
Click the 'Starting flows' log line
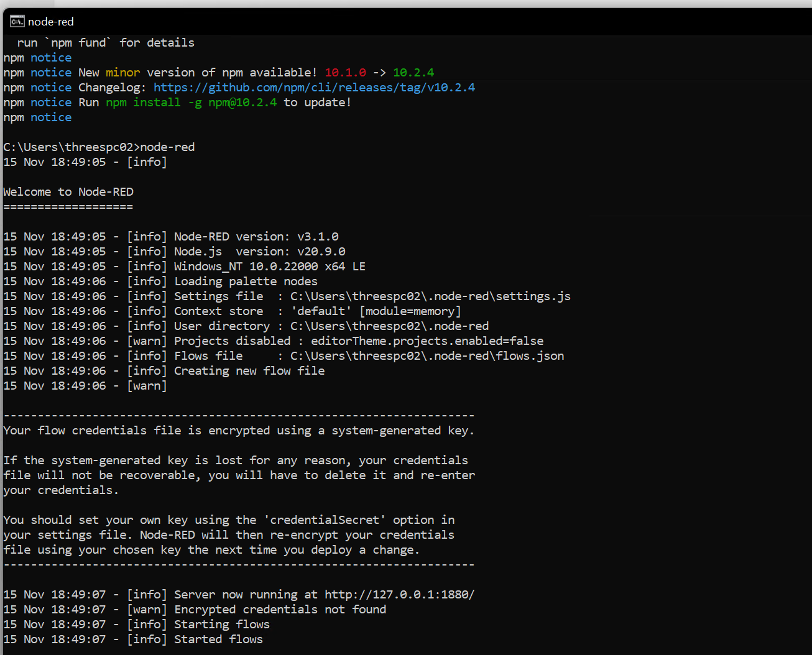click(x=222, y=625)
